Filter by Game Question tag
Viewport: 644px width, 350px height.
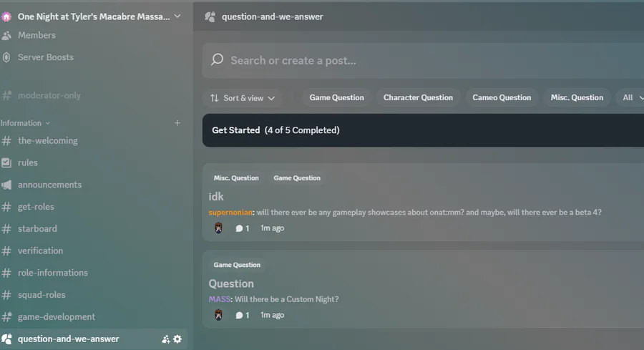click(x=337, y=98)
